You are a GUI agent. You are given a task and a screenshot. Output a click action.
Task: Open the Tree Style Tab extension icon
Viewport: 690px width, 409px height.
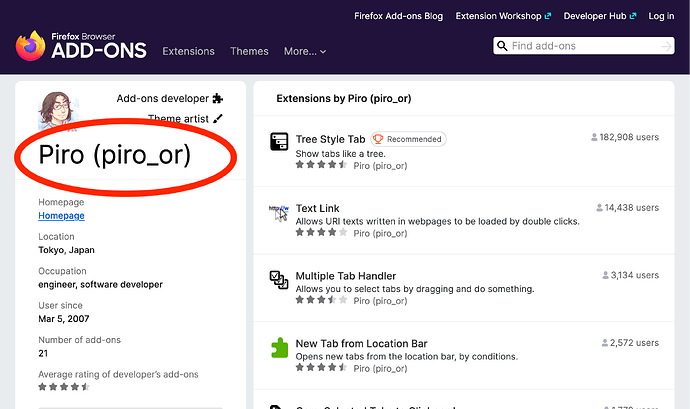[x=279, y=141]
